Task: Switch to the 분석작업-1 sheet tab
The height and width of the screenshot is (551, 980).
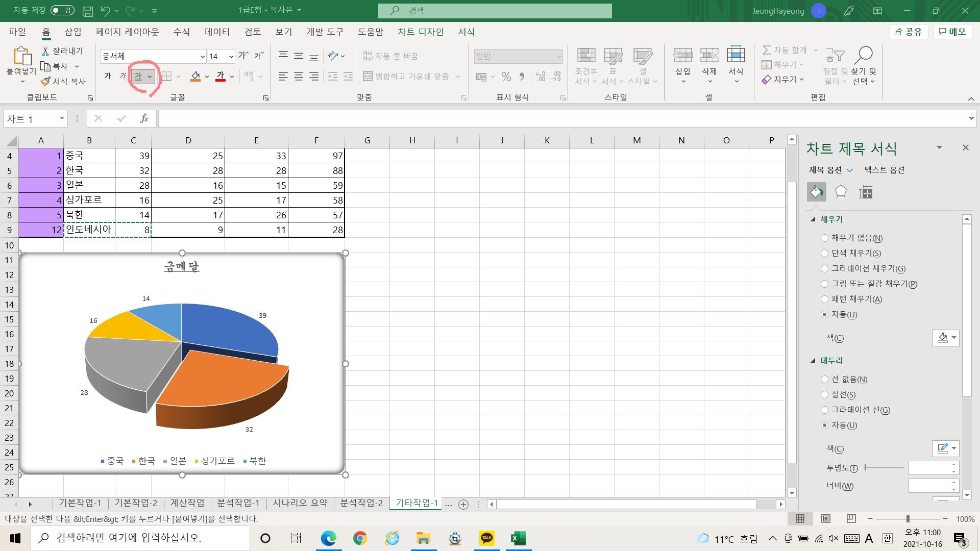Action: [238, 503]
